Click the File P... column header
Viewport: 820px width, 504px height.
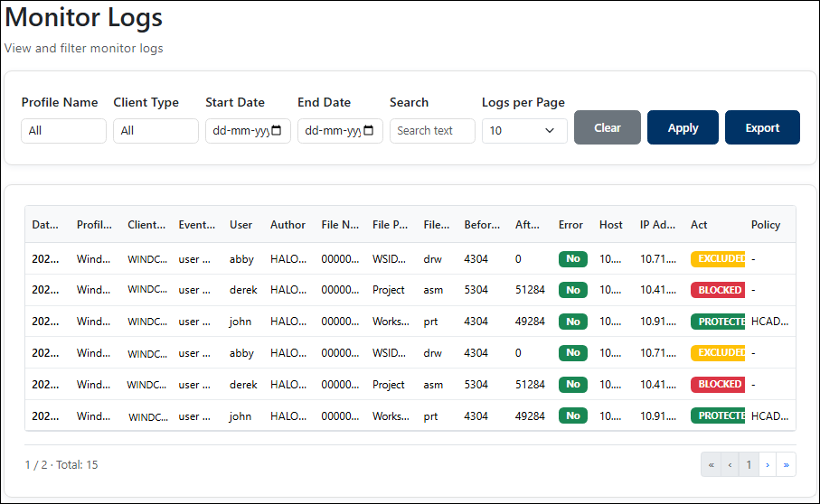click(x=391, y=225)
